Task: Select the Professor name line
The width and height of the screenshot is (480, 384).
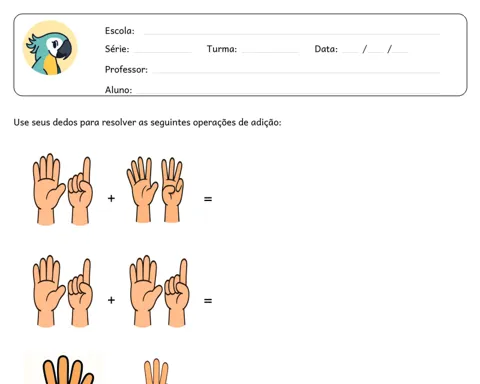Action: pyautogui.click(x=296, y=72)
